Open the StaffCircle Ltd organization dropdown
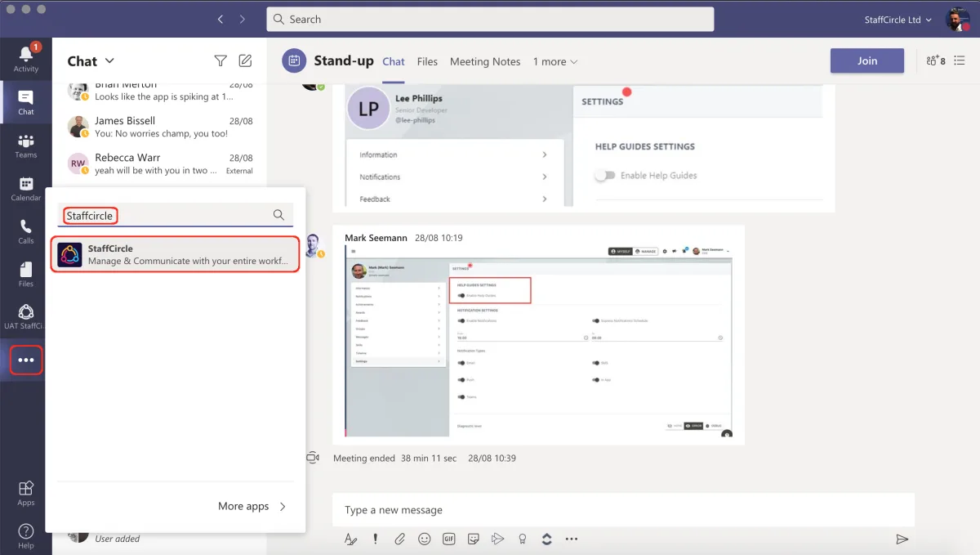980x555 pixels. [x=898, y=20]
